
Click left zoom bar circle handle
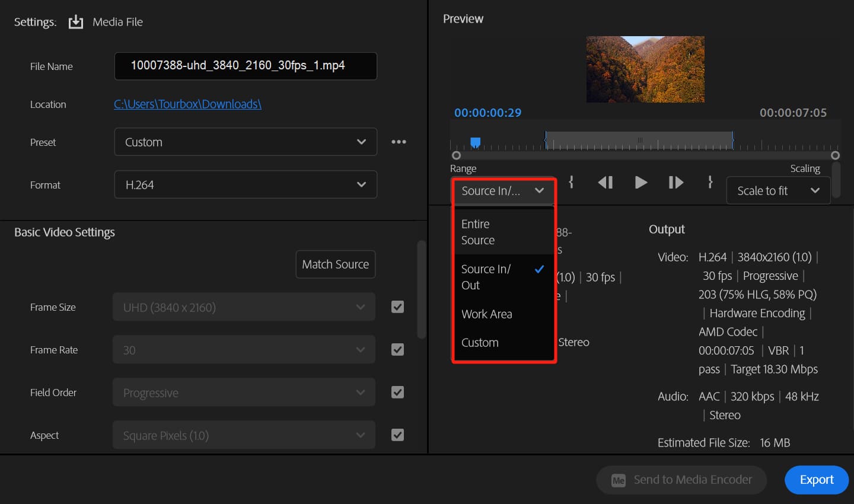pos(456,155)
